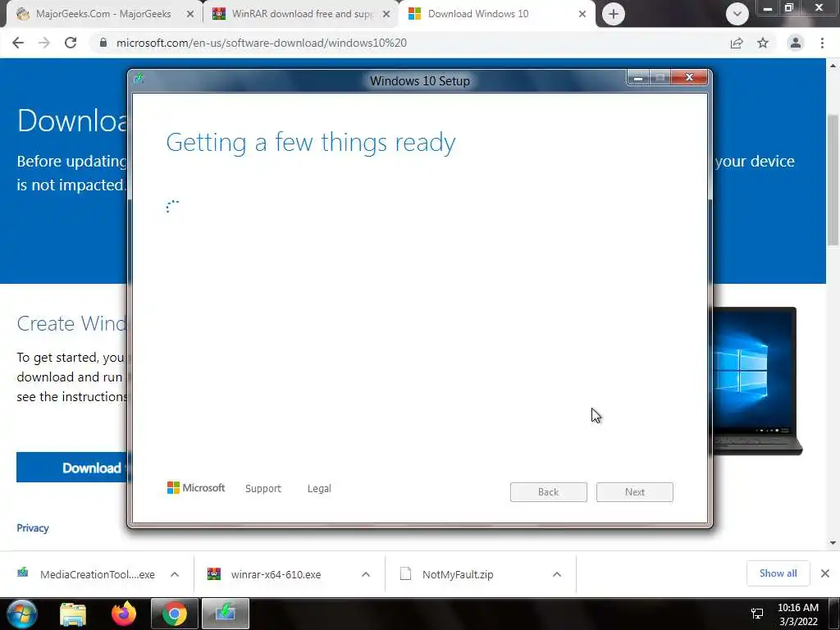Click the Microsoft logo in setup
Screen dimensions: 840x630
[196, 488]
